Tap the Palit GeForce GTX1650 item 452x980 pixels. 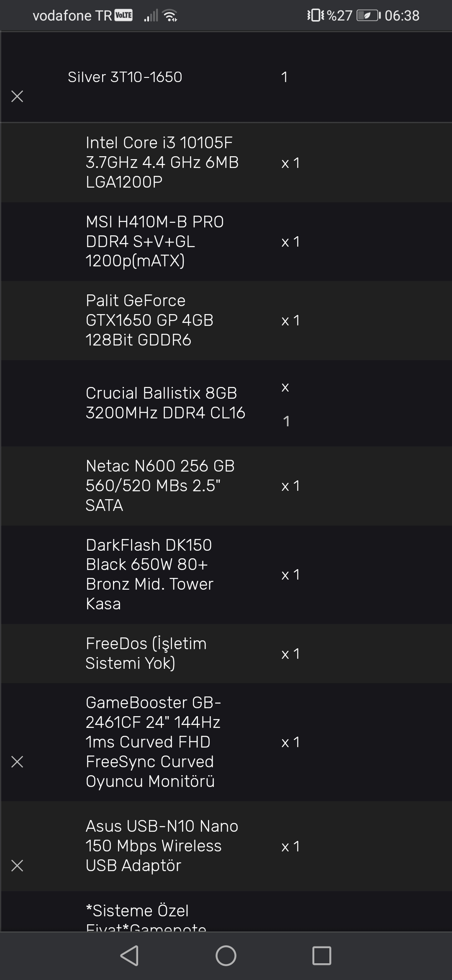(x=149, y=320)
